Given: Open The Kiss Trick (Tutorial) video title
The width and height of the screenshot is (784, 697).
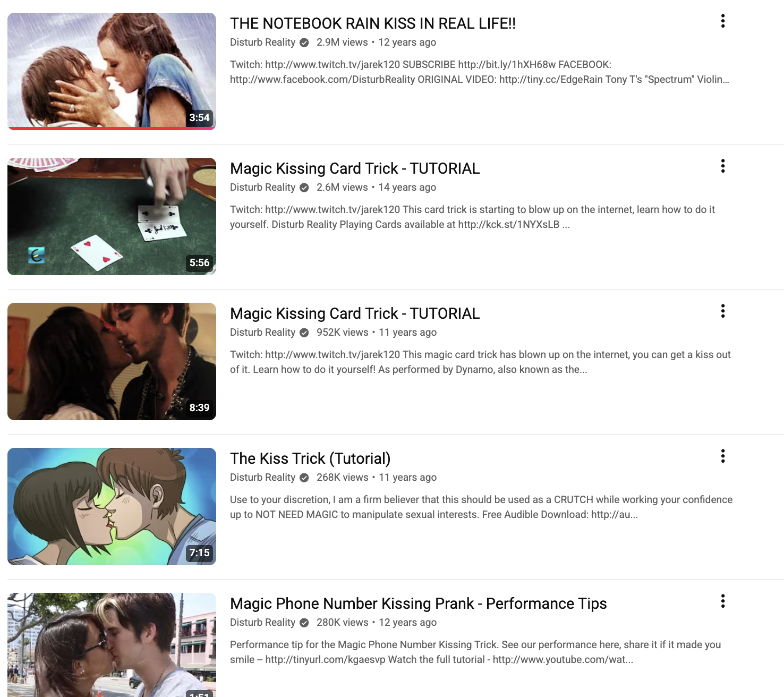Looking at the screenshot, I should (x=310, y=458).
